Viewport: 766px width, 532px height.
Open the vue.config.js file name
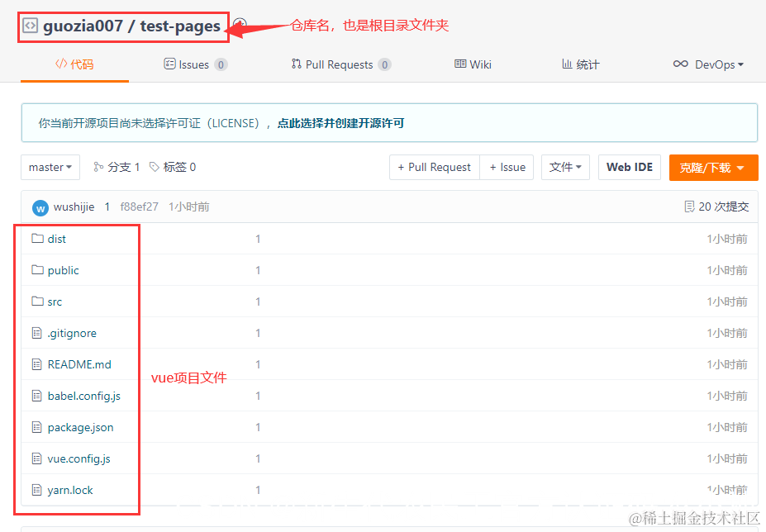pyautogui.click(x=79, y=458)
